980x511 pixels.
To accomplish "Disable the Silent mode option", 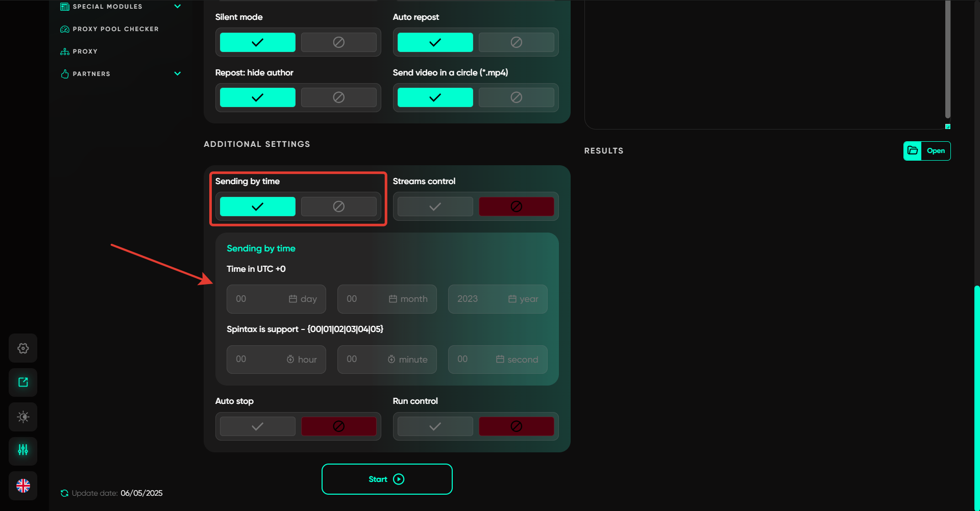I will click(338, 42).
